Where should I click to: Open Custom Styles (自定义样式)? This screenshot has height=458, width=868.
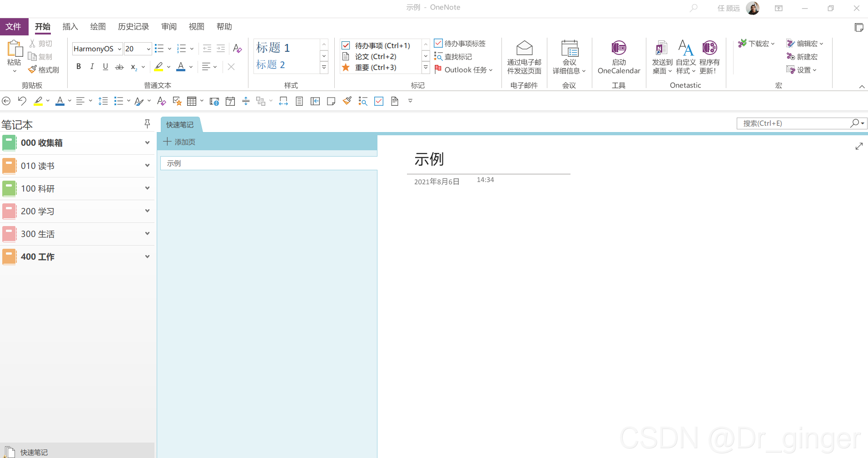pos(686,57)
